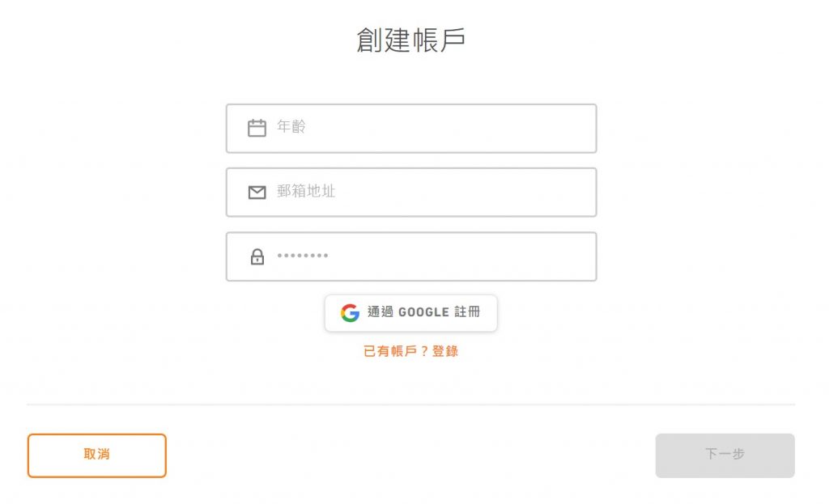Click the grey 下一步 next button
Screen dimensions: 829x504
tap(725, 455)
